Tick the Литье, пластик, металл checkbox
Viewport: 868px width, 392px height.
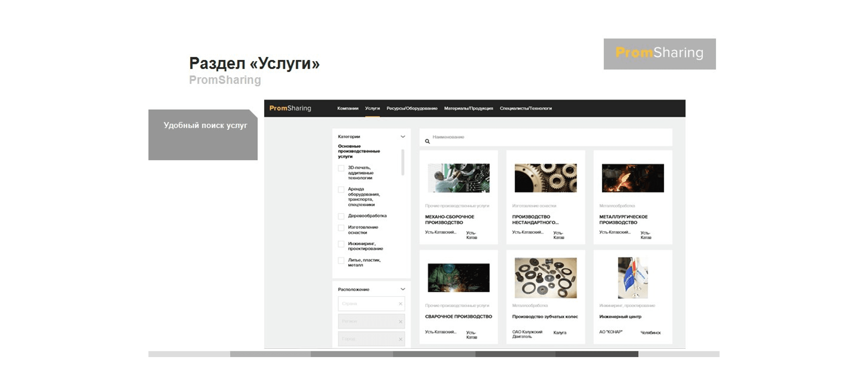341,260
